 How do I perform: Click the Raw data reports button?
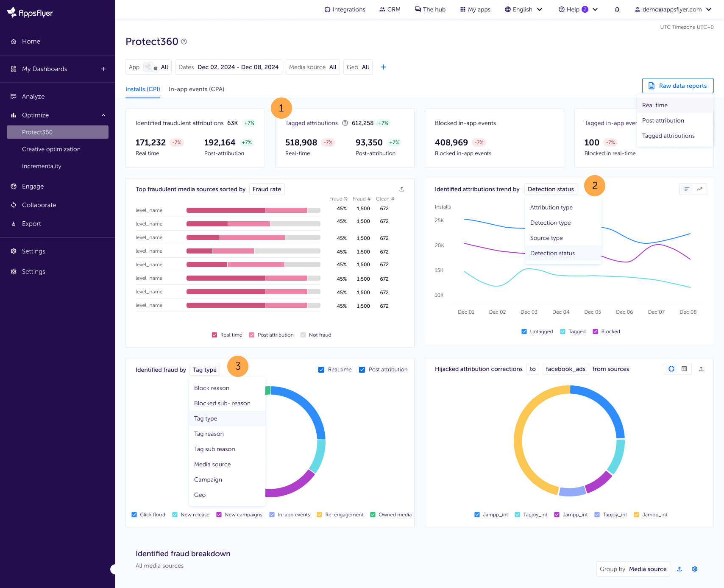click(x=677, y=86)
